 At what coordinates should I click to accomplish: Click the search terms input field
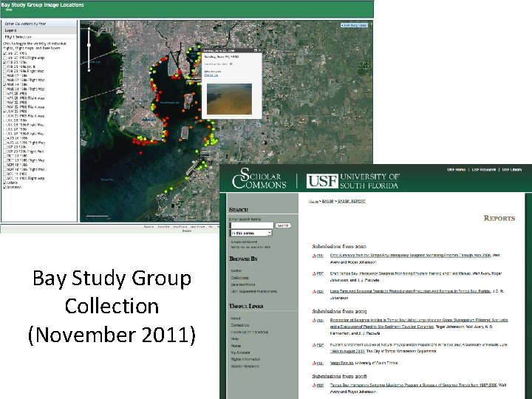click(251, 225)
